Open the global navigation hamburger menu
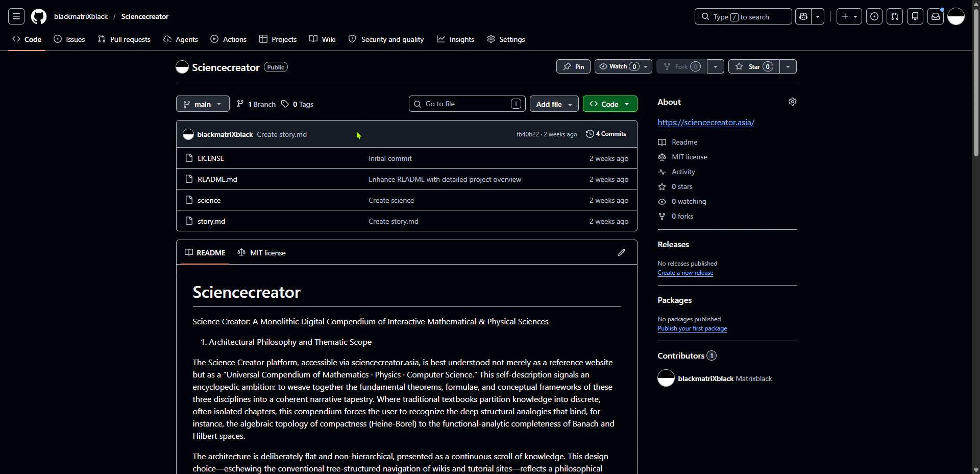The width and height of the screenshot is (980, 474). click(16, 16)
